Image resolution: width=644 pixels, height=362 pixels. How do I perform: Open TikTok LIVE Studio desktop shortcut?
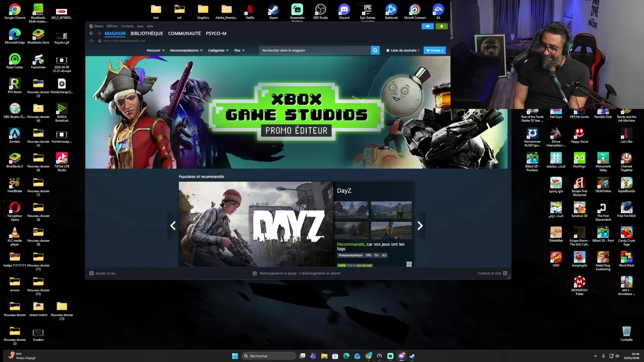point(62,162)
